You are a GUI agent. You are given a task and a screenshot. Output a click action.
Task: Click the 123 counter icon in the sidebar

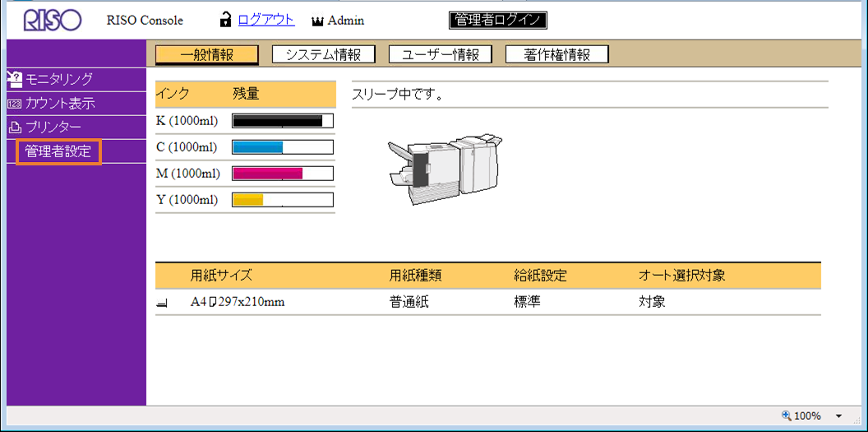pyautogui.click(x=15, y=104)
